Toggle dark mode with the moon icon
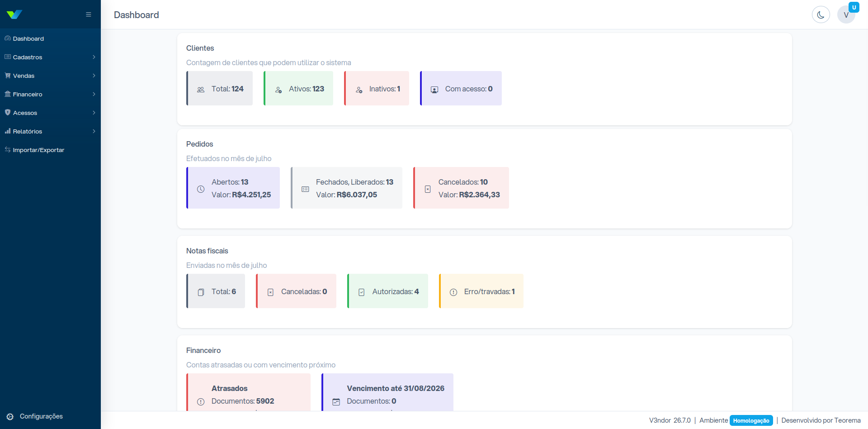This screenshot has height=429, width=868. [x=821, y=14]
